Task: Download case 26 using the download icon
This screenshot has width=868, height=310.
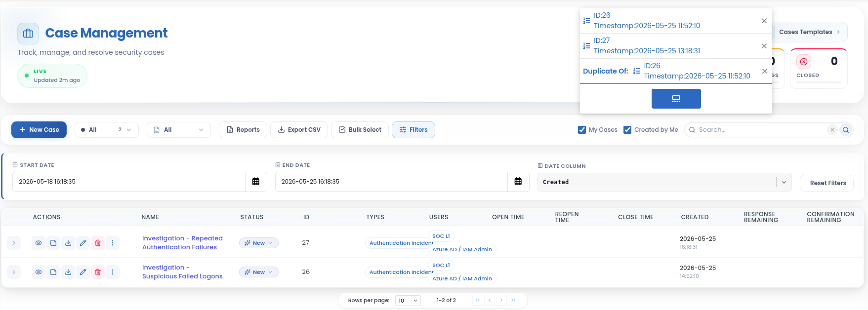Action: click(68, 272)
